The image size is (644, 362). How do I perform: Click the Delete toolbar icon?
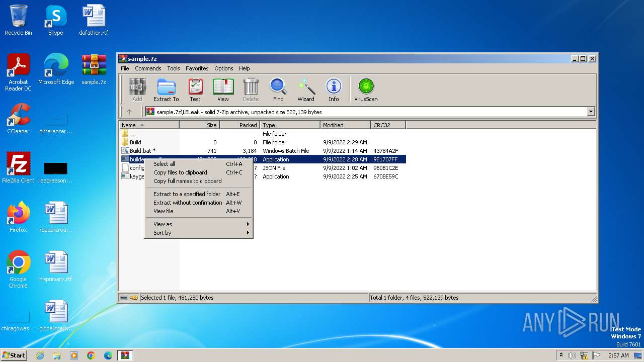(251, 90)
